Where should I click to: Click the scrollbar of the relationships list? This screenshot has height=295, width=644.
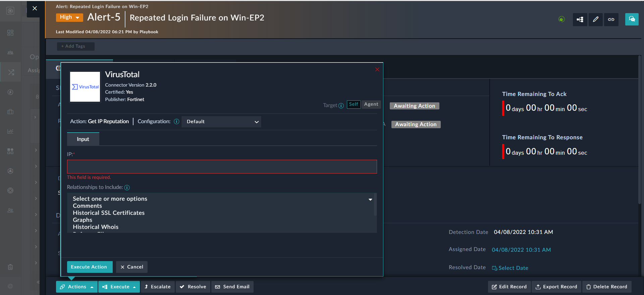(375, 204)
